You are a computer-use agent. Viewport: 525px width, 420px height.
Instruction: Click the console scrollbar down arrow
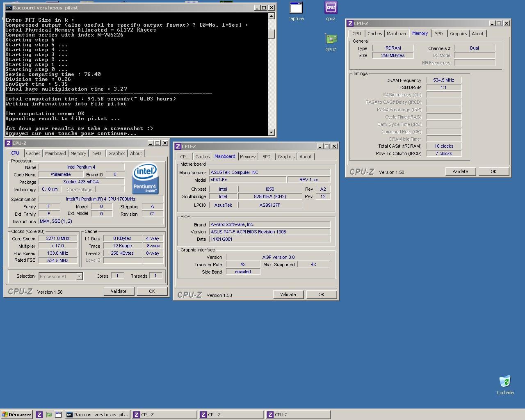pos(271,132)
